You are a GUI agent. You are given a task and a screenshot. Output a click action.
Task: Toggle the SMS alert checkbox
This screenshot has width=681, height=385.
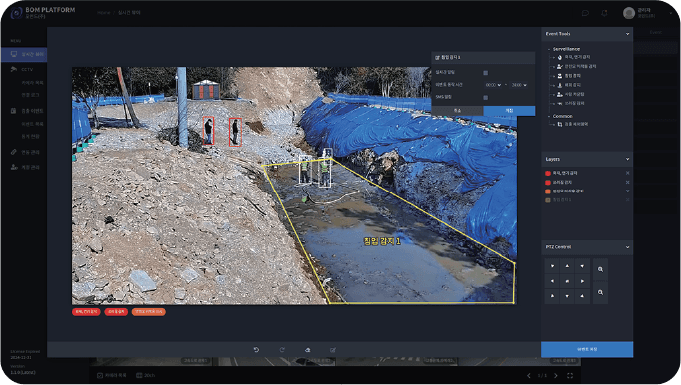(x=486, y=98)
